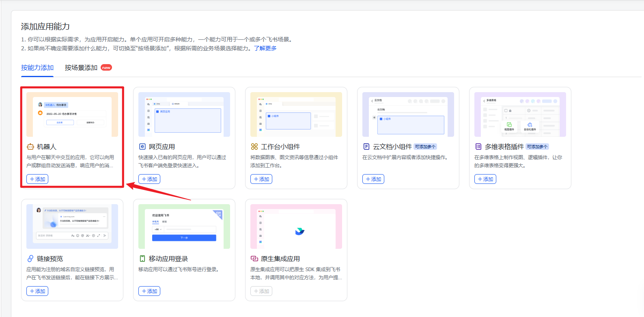This screenshot has width=644, height=317.
Task: Open the 了解更多 link
Action: pyautogui.click(x=265, y=48)
